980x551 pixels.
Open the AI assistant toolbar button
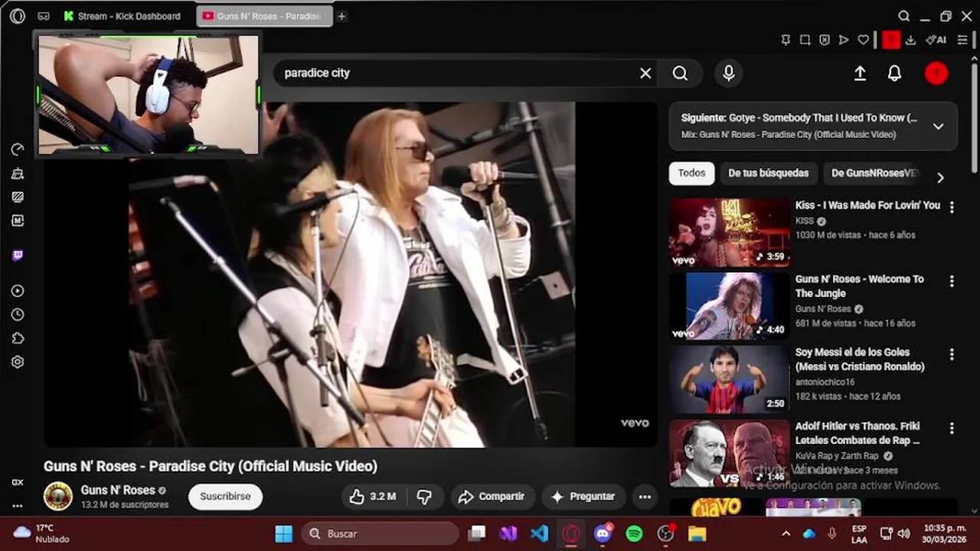[936, 40]
